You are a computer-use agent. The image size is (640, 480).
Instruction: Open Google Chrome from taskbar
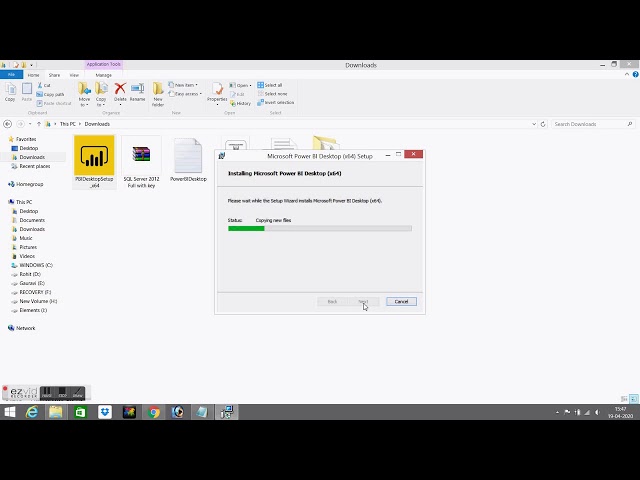(154, 412)
